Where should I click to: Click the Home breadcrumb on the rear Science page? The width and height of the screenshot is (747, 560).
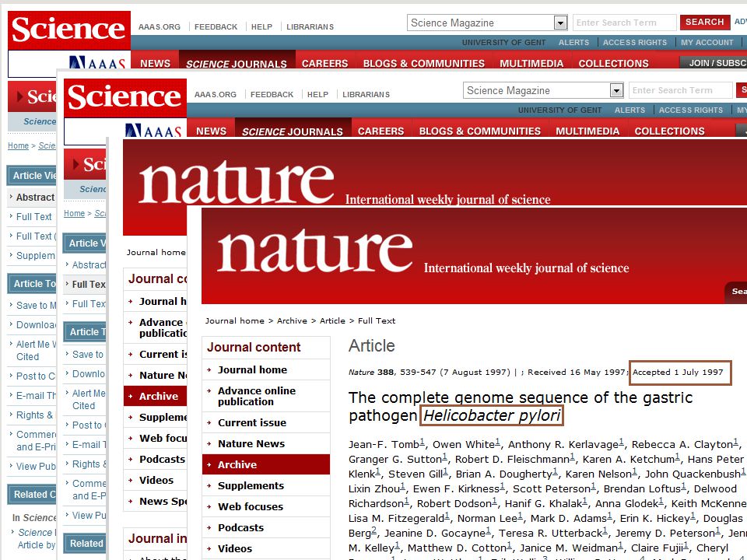(x=18, y=145)
